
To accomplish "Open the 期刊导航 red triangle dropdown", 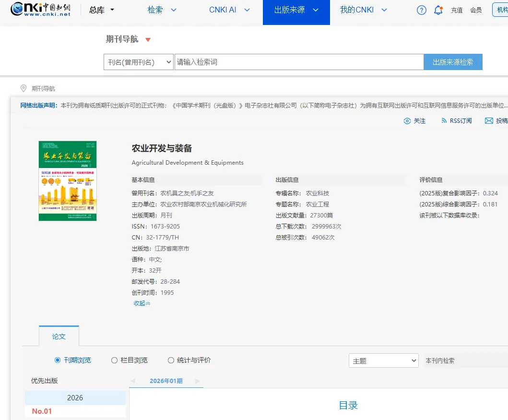I will point(148,39).
